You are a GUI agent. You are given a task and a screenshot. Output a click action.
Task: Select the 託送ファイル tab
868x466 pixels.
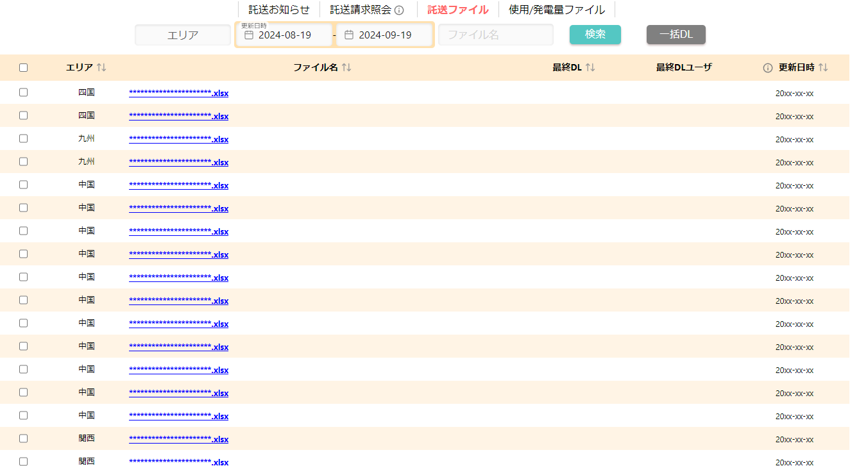point(458,10)
